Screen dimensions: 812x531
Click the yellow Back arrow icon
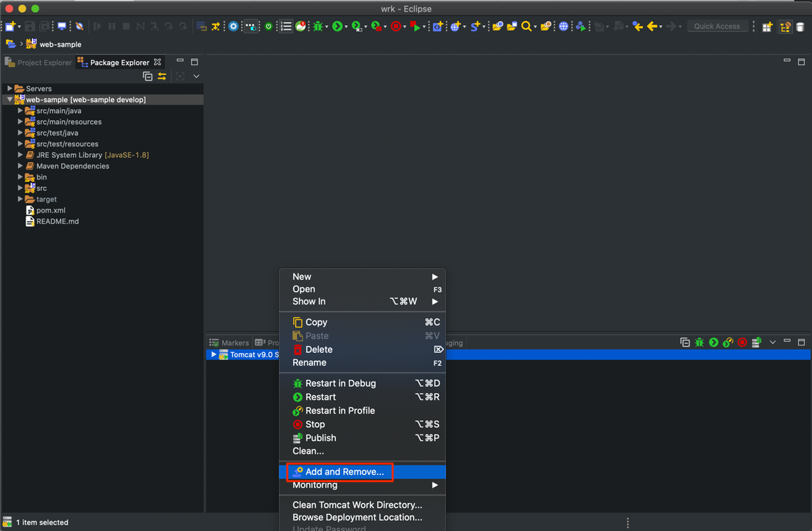653,26
